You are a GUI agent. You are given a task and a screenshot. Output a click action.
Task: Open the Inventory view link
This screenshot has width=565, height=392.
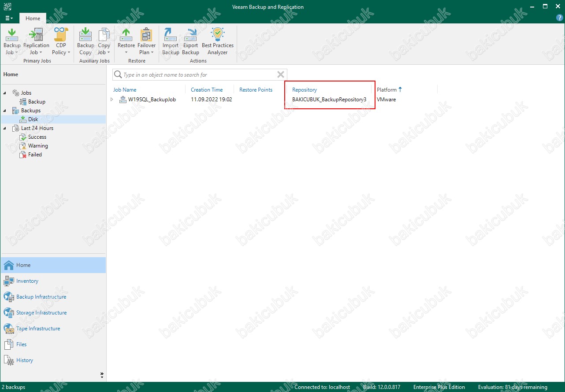27,281
